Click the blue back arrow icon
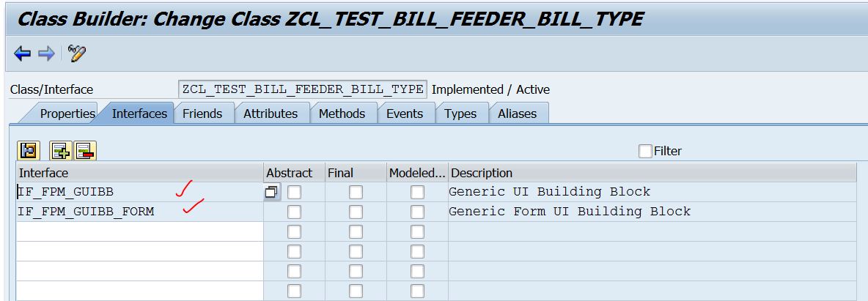The height and width of the screenshot is (301, 868). 22,53
